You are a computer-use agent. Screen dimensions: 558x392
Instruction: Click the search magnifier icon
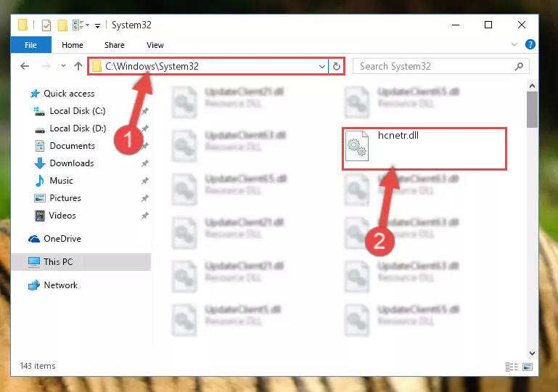click(x=520, y=66)
